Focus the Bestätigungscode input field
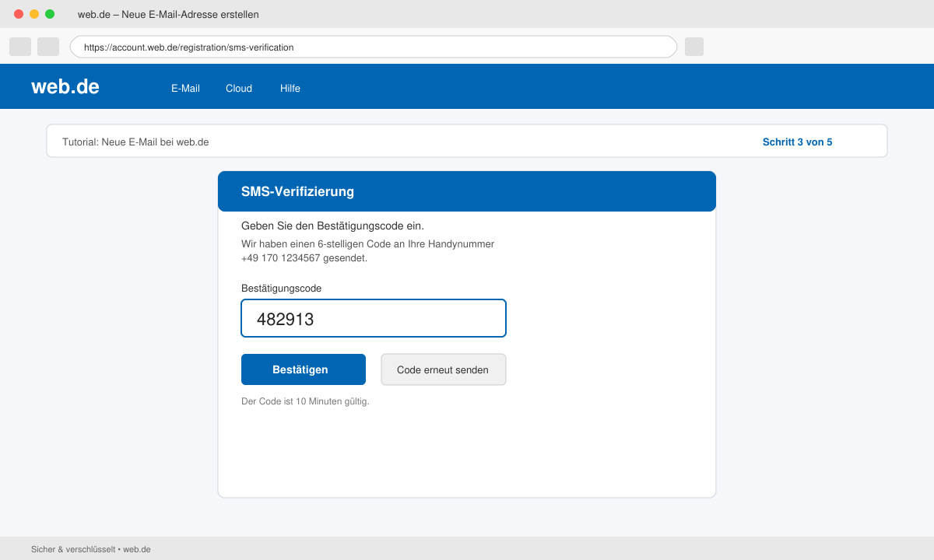This screenshot has width=934, height=560. tap(374, 318)
